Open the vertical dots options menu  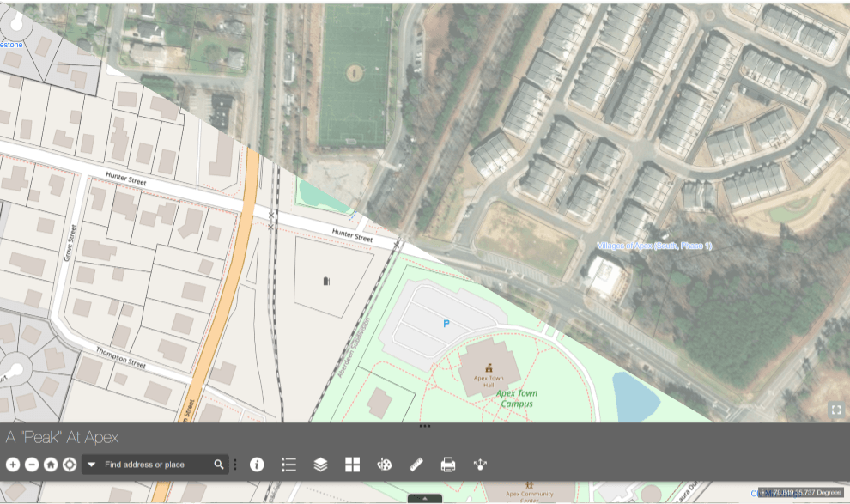(235, 465)
